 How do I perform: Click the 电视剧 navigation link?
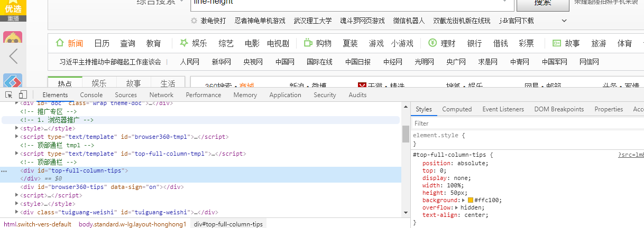[x=278, y=43]
